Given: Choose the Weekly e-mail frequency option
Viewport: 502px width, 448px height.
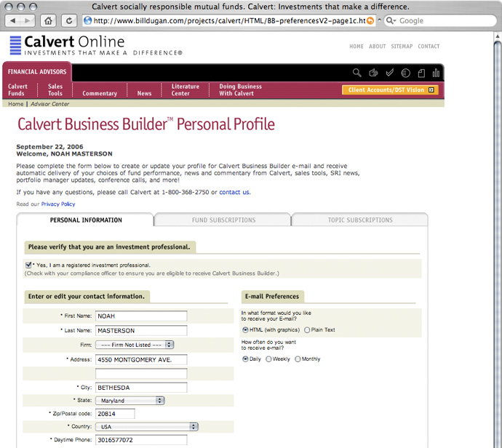Looking at the screenshot, I should 268,359.
